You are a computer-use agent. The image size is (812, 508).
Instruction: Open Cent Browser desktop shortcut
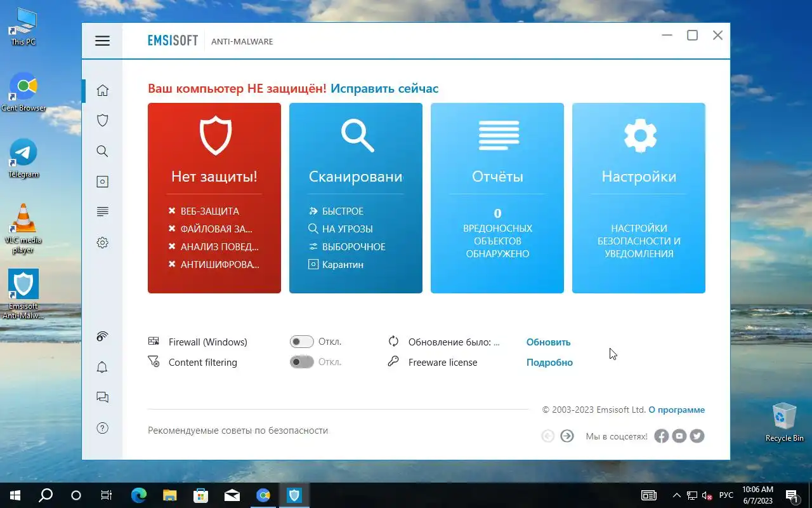(x=23, y=93)
